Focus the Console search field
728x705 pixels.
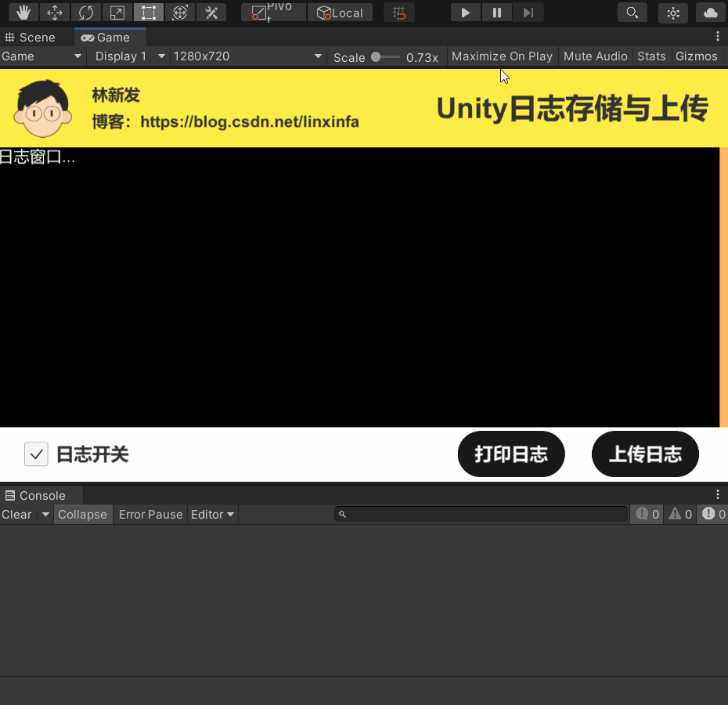(x=481, y=514)
